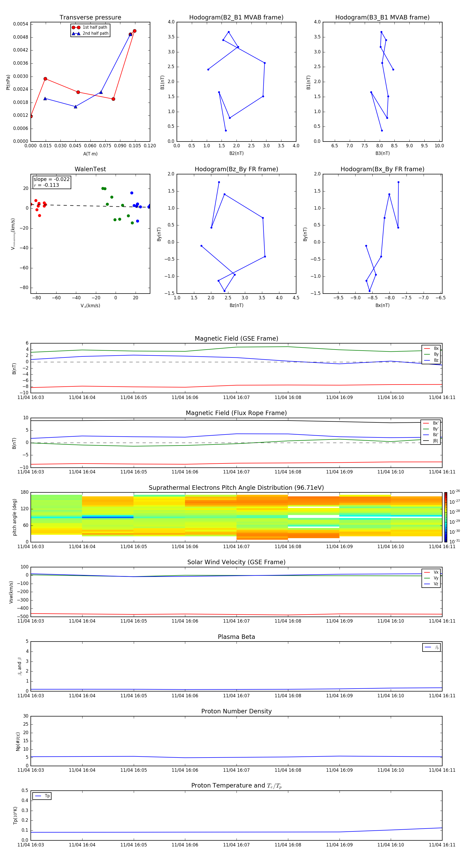This screenshot has width=473, height=868.
Task: Click the highest red point in Transverse pressure plot
Action: 134,31
